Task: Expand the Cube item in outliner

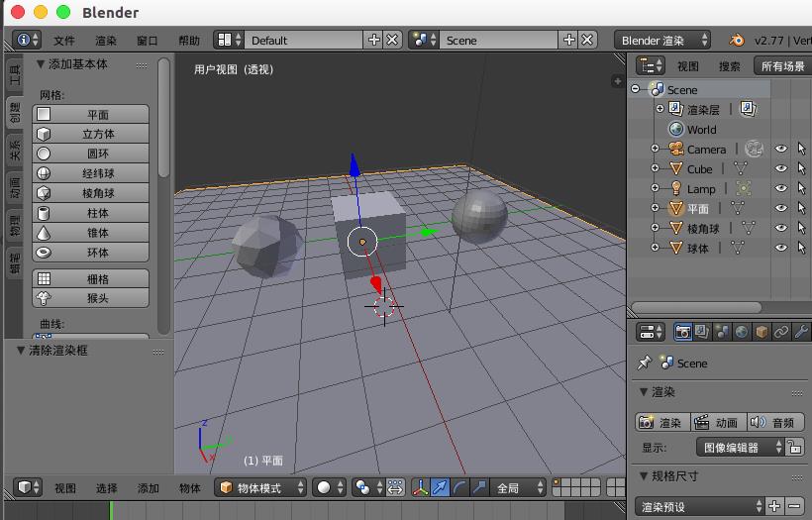Action: tap(655, 169)
